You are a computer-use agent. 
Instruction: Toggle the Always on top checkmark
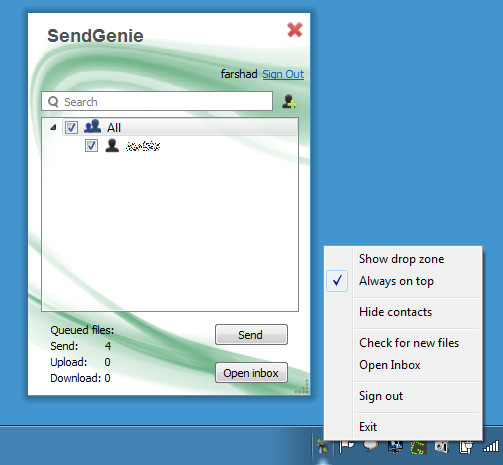[x=337, y=281]
